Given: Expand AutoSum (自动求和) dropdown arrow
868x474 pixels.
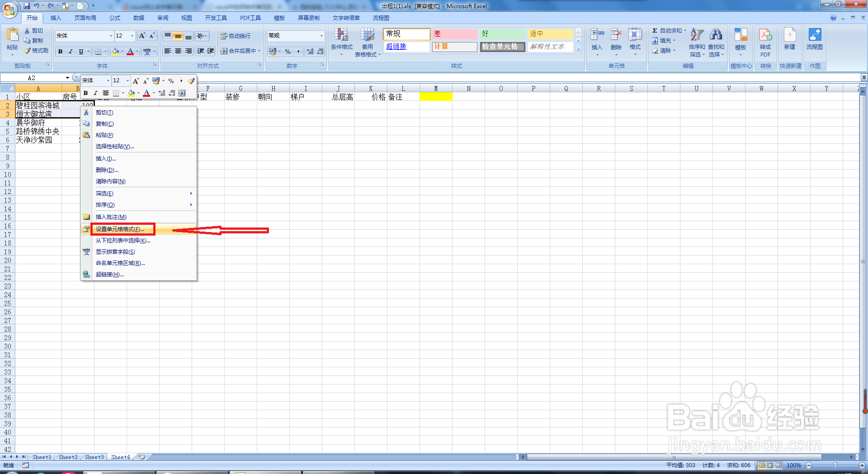Looking at the screenshot, I should pos(685,31).
